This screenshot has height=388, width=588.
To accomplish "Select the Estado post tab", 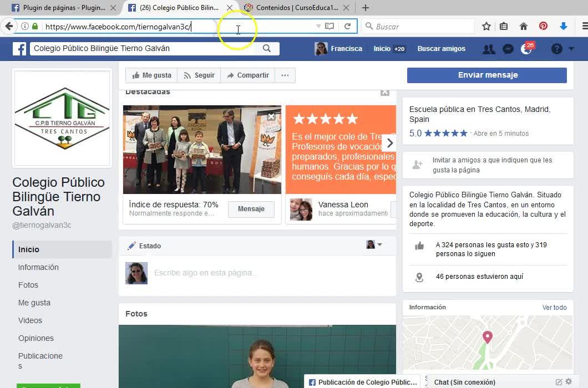I will 144,246.
